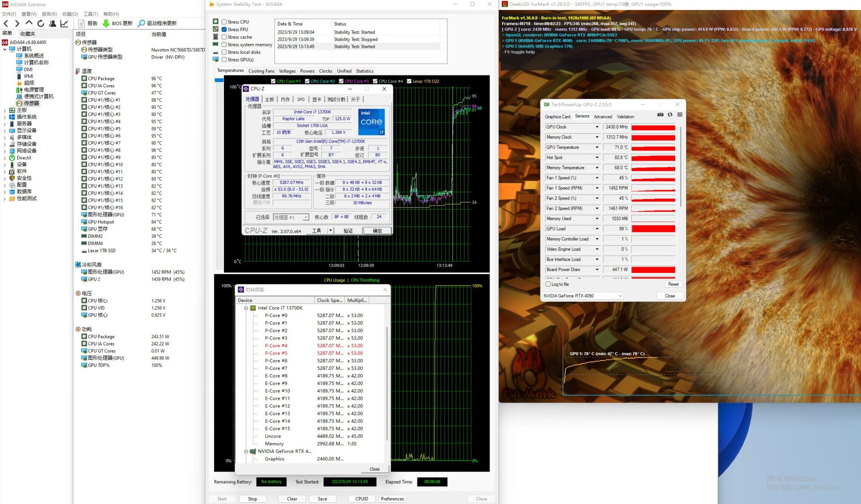861x504 pixels.
Task: Switch to GPU-Z Advanced tab
Action: coord(603,117)
